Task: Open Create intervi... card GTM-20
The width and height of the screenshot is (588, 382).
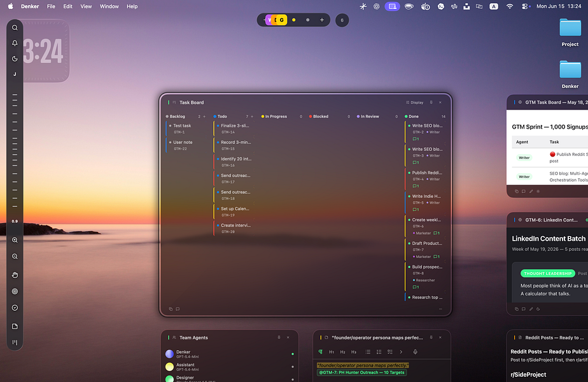Action: (234, 228)
